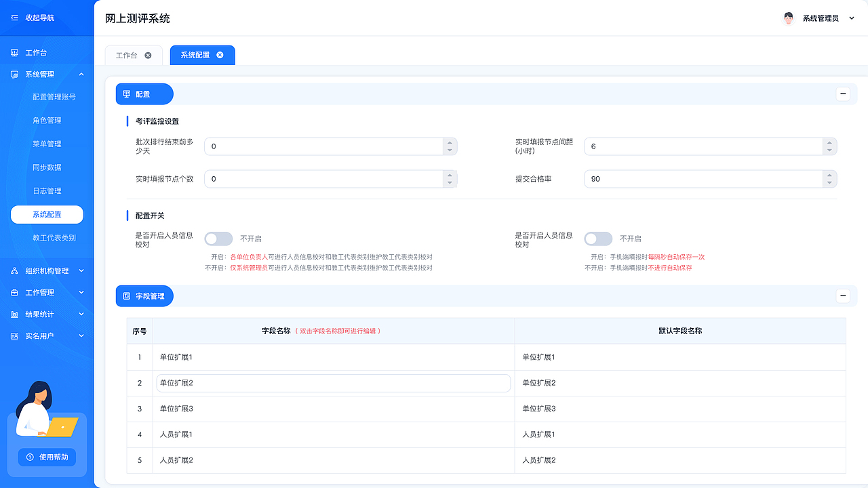This screenshot has height=488, width=868.
Task: Toggle the right 是否开启人员信息校对 switch
Action: tap(598, 239)
